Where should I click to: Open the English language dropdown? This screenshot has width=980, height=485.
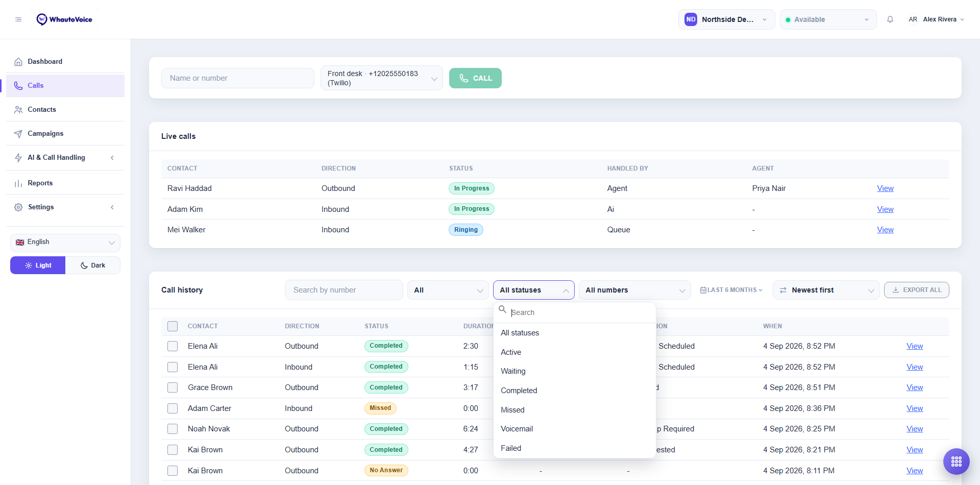[x=65, y=243]
